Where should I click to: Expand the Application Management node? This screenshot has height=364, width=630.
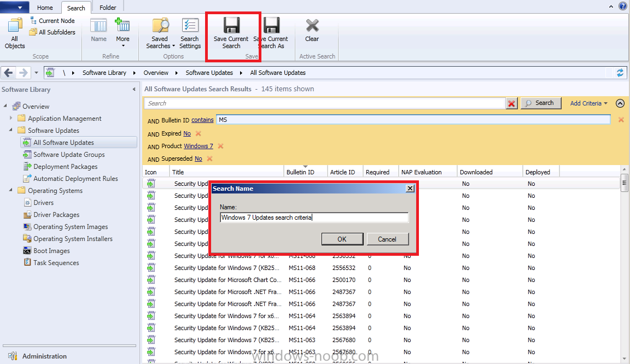point(11,118)
